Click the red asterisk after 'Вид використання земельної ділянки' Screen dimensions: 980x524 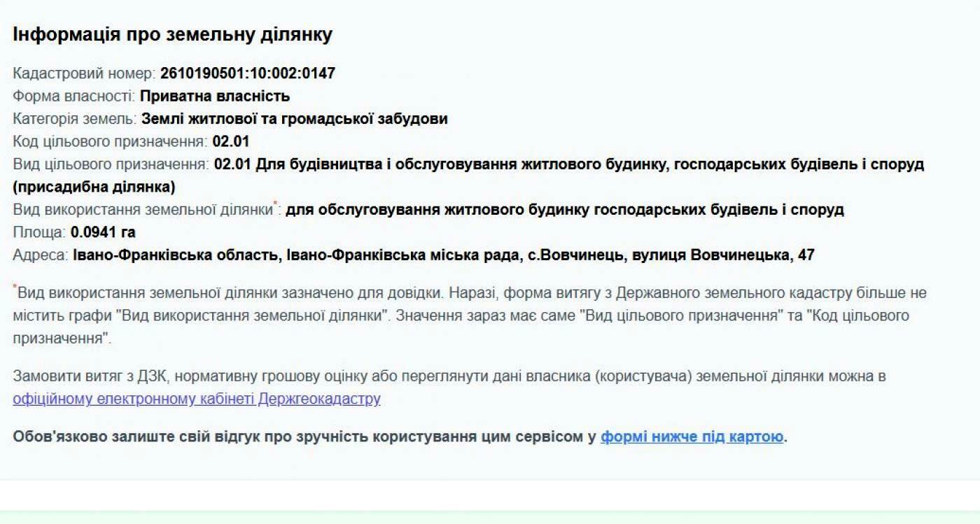tap(275, 205)
